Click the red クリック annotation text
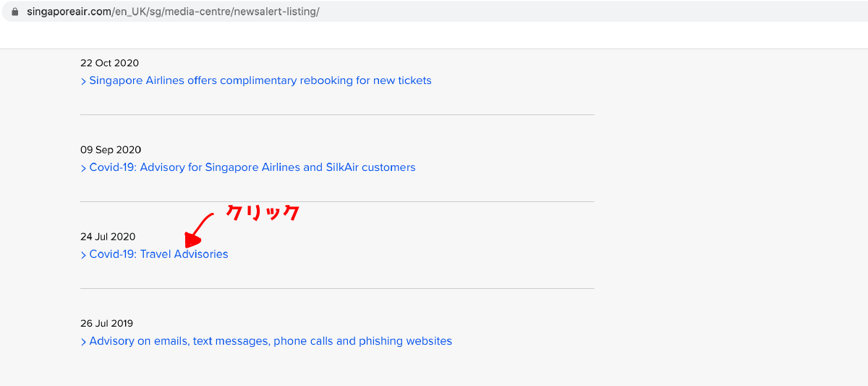The image size is (868, 386). (x=263, y=212)
